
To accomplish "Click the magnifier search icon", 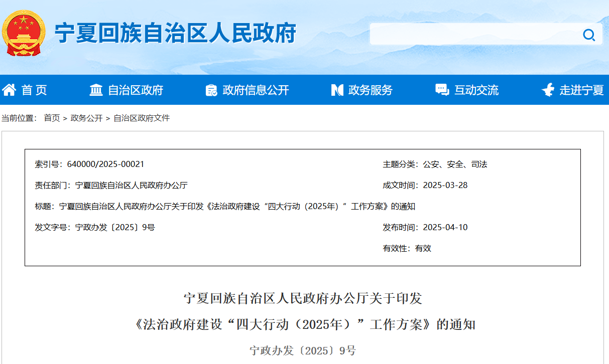I will 588,35.
